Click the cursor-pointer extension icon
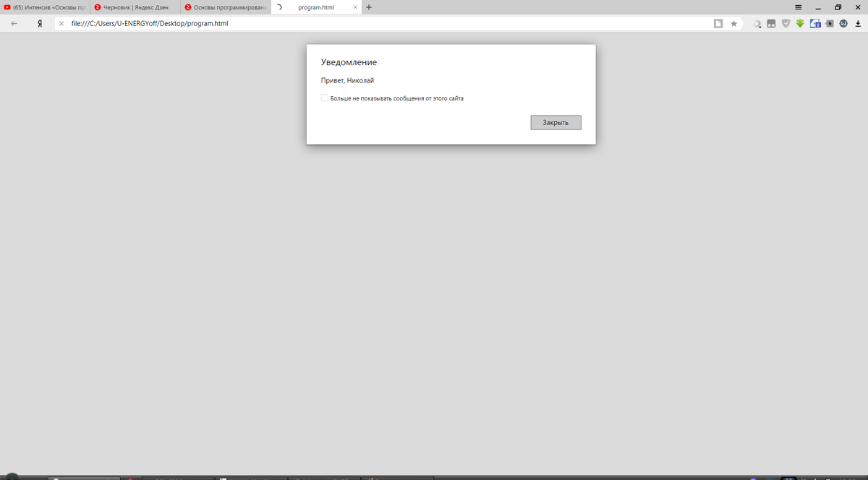Screen dimensions: 868x480 coord(830,23)
